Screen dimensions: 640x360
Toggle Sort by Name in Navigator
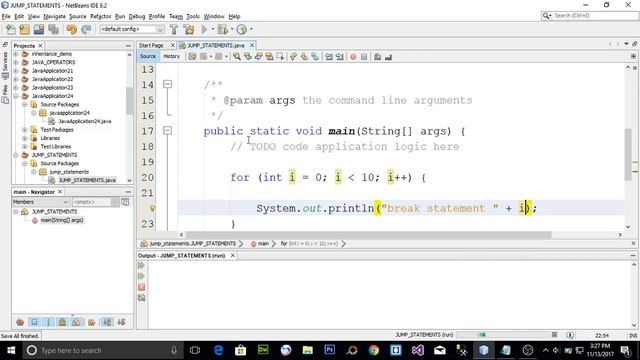(x=107, y=322)
